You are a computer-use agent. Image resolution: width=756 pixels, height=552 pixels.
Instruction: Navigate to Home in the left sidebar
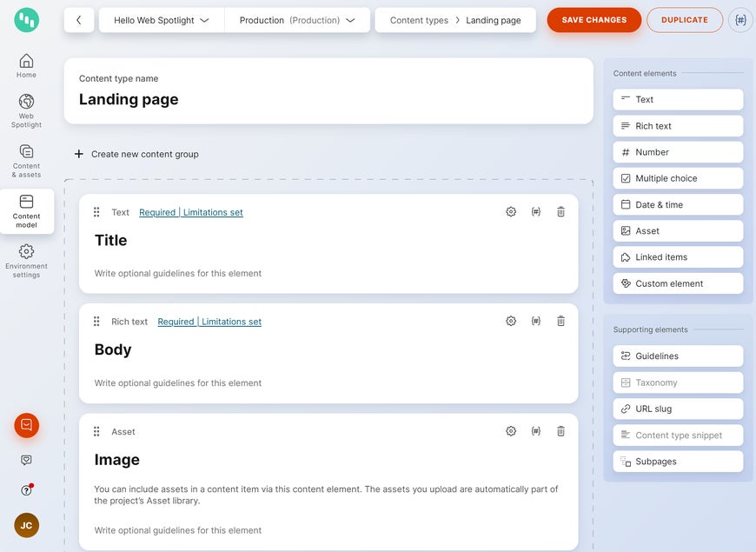[26, 65]
